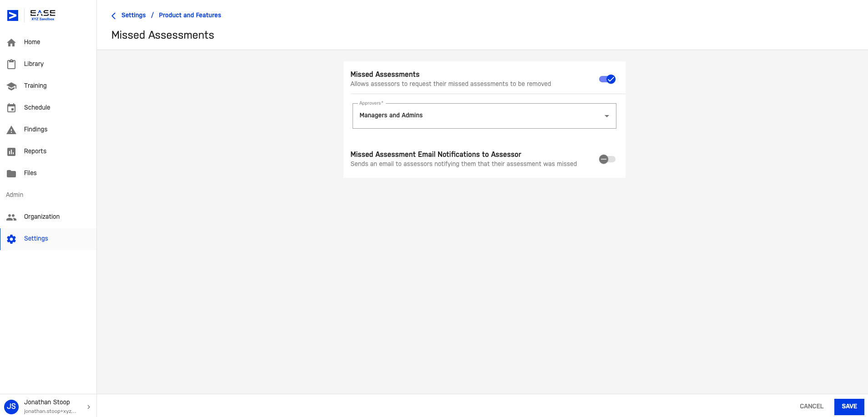Click the Settings gear icon
868x417 pixels.
pyautogui.click(x=11, y=239)
